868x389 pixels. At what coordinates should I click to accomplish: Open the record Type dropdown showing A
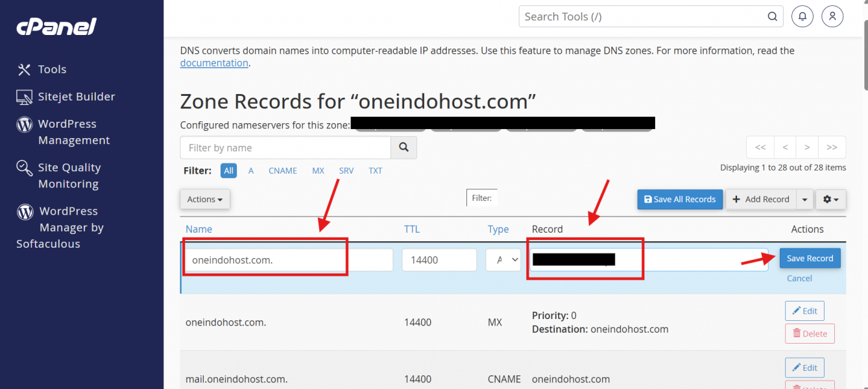[503, 260]
